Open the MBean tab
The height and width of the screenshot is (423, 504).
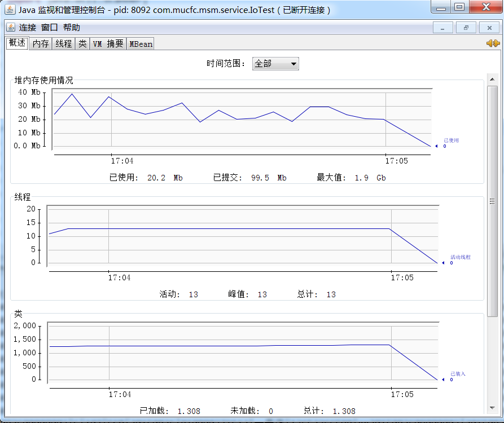pyautogui.click(x=141, y=43)
